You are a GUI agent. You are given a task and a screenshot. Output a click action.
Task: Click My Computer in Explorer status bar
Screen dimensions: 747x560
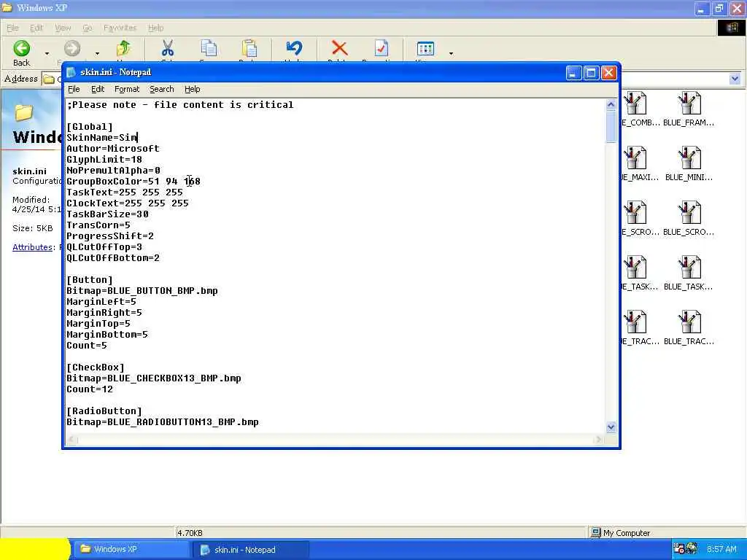point(621,533)
